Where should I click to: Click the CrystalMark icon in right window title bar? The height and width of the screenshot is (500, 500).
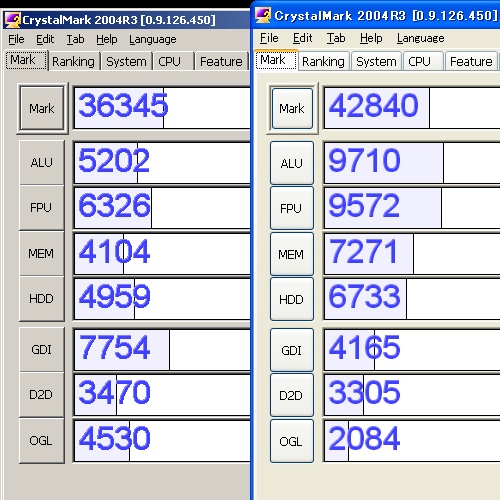coord(263,15)
